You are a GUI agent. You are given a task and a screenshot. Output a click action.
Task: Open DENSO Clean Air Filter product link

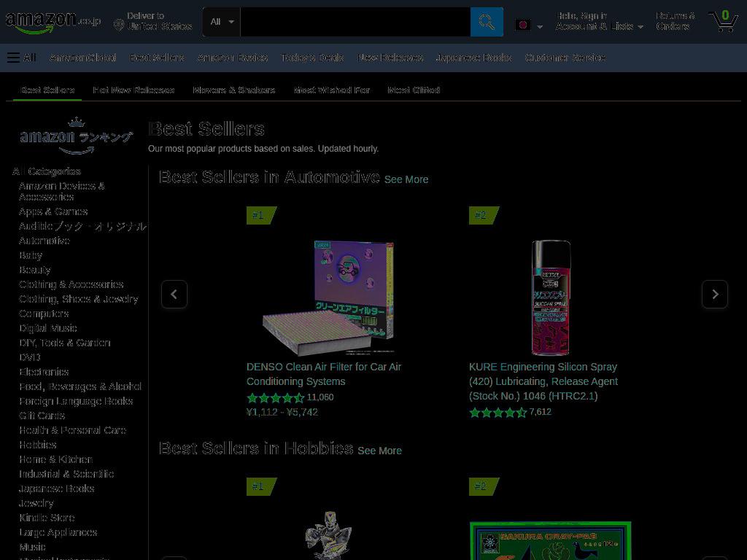click(324, 374)
